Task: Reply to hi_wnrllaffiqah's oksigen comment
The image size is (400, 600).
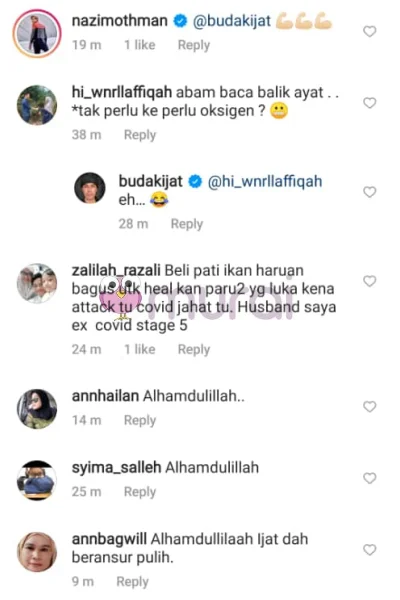Action: coord(140,135)
